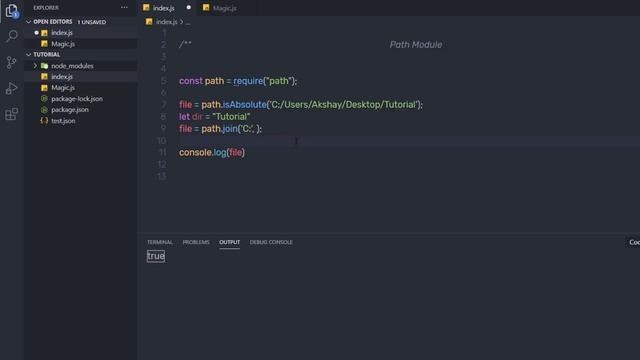Switch to the Debug Console tab

[x=271, y=242]
